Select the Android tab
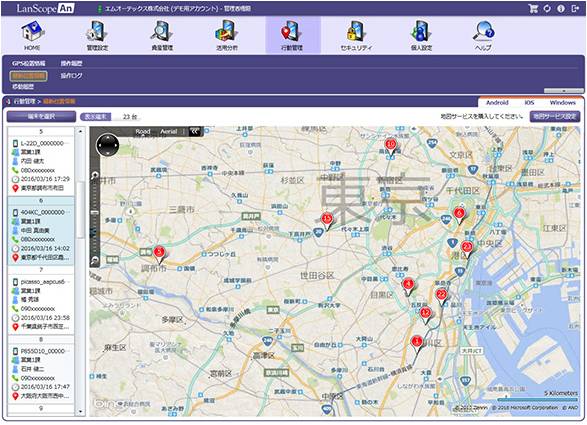 point(497,102)
